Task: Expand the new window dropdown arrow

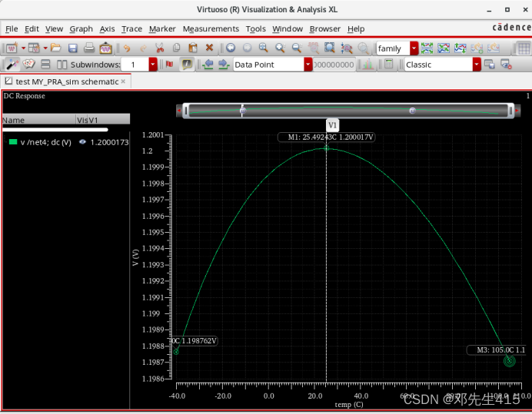Action: tap(23, 48)
